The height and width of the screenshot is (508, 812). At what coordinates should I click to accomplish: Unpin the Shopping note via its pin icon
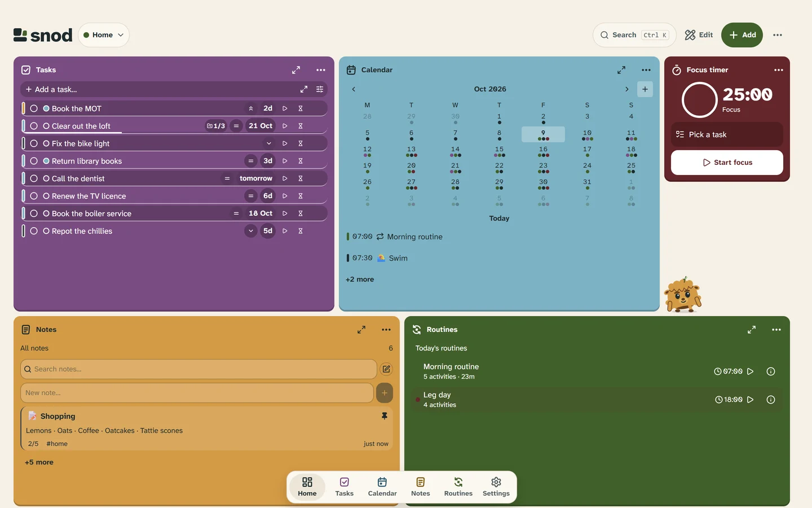385,416
